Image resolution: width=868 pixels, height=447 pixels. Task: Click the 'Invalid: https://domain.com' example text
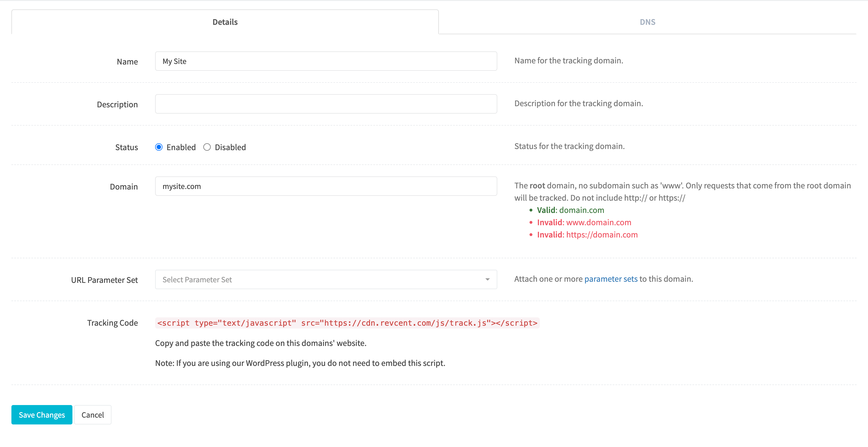(x=587, y=235)
